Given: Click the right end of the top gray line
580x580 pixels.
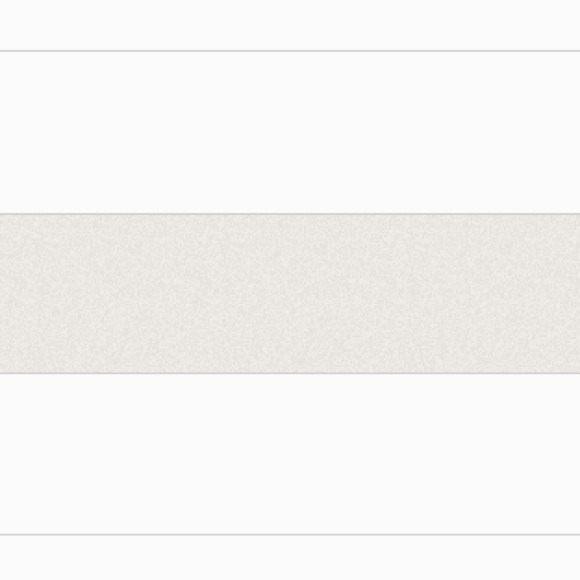Looking at the screenshot, I should point(576,51).
